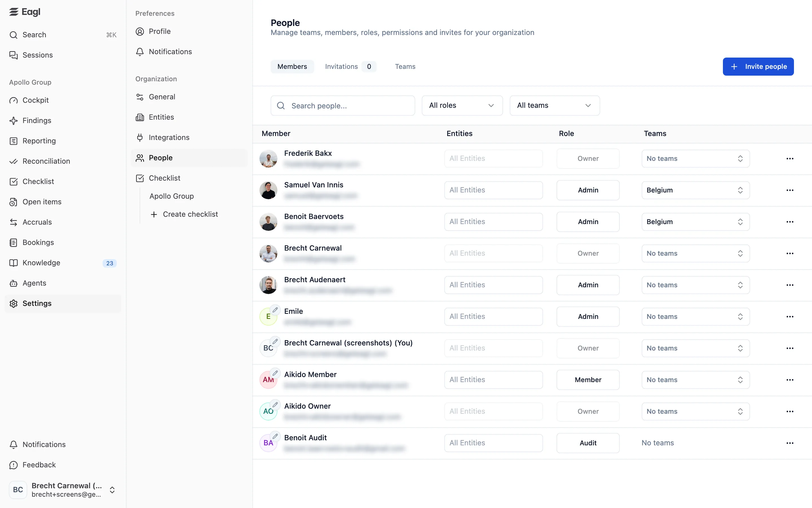Screen dimensions: 812x508
Task: Click the Invite people button
Action: (x=758, y=67)
